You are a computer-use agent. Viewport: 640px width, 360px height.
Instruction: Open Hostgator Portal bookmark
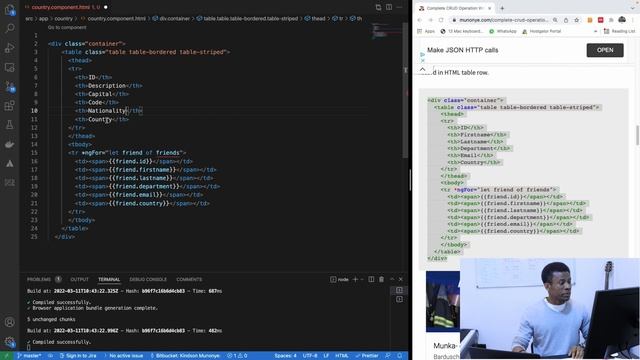pyautogui.click(x=541, y=31)
